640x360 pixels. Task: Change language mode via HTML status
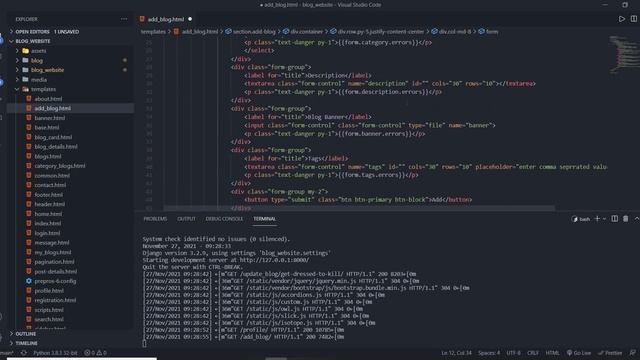click(x=552, y=353)
